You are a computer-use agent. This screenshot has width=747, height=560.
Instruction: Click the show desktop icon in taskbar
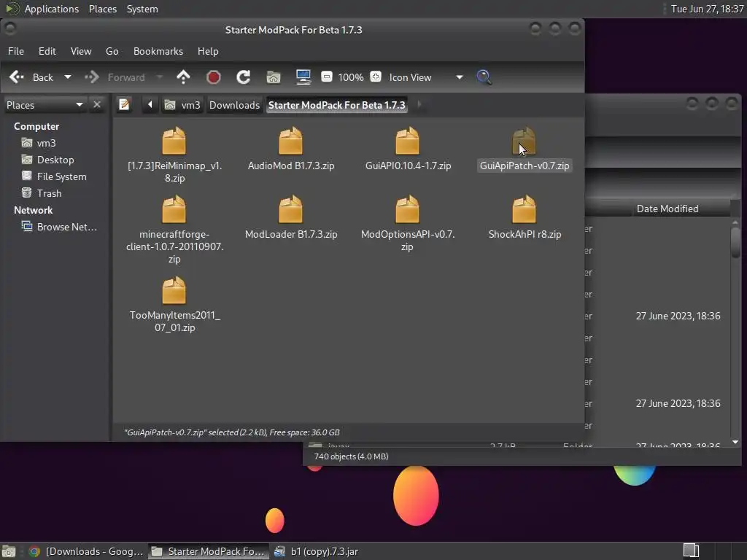[9, 551]
